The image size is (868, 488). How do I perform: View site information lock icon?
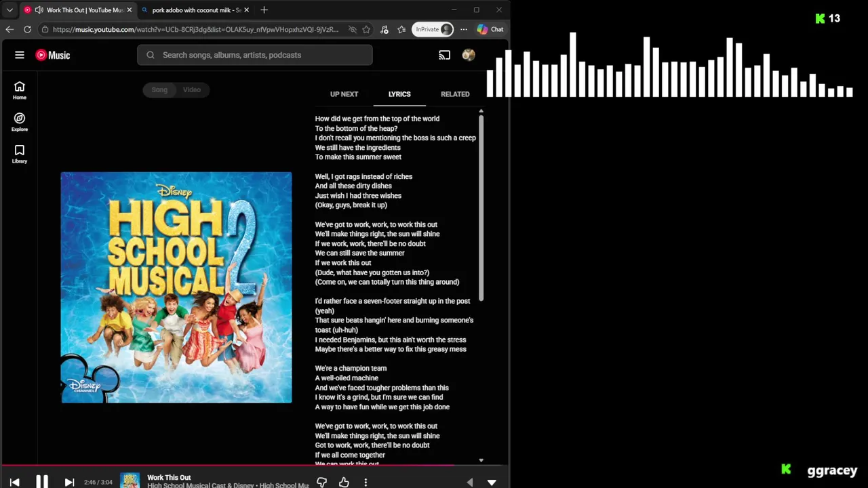click(x=45, y=29)
